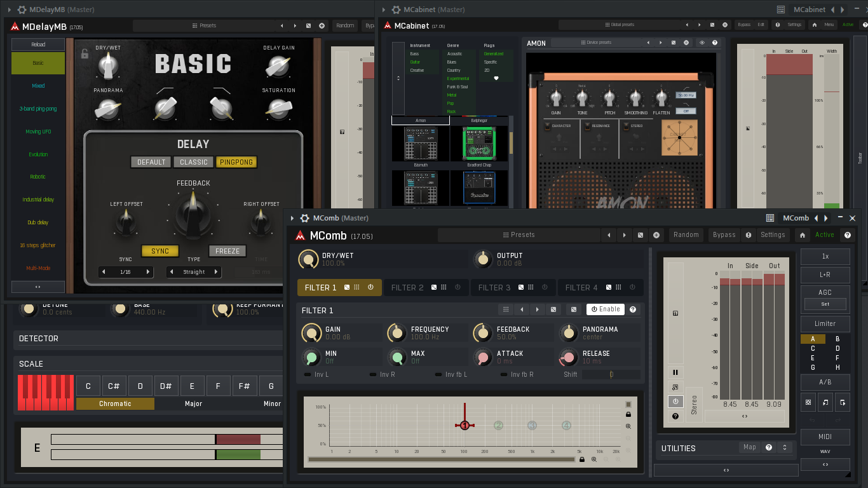Lock the EQ graph padlock icon
The width and height of the screenshot is (868, 488).
[x=628, y=414]
